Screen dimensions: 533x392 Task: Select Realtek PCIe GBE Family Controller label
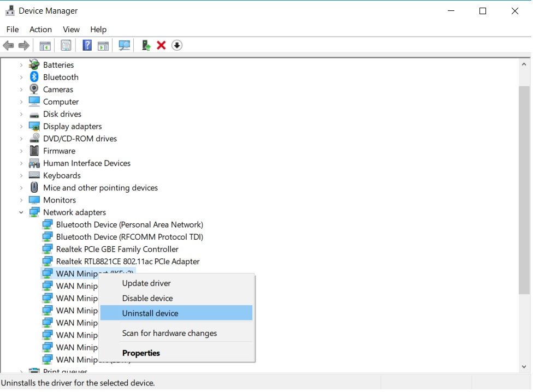pyautogui.click(x=117, y=249)
